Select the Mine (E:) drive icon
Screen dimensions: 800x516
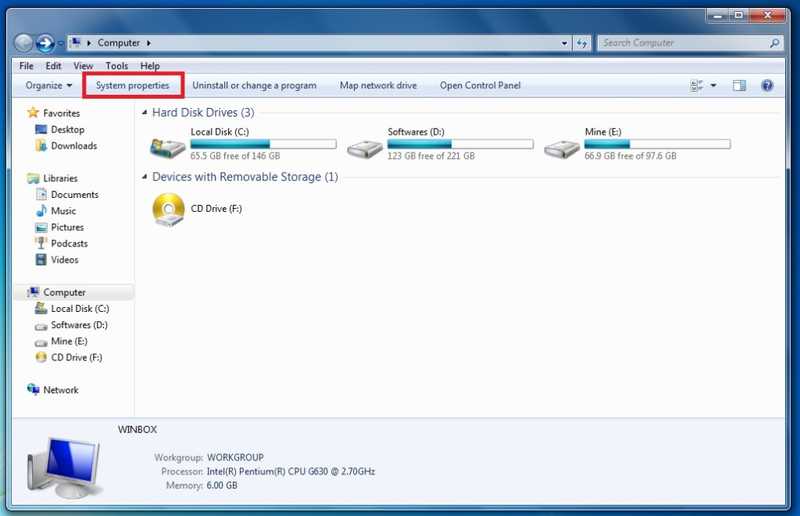(562, 146)
